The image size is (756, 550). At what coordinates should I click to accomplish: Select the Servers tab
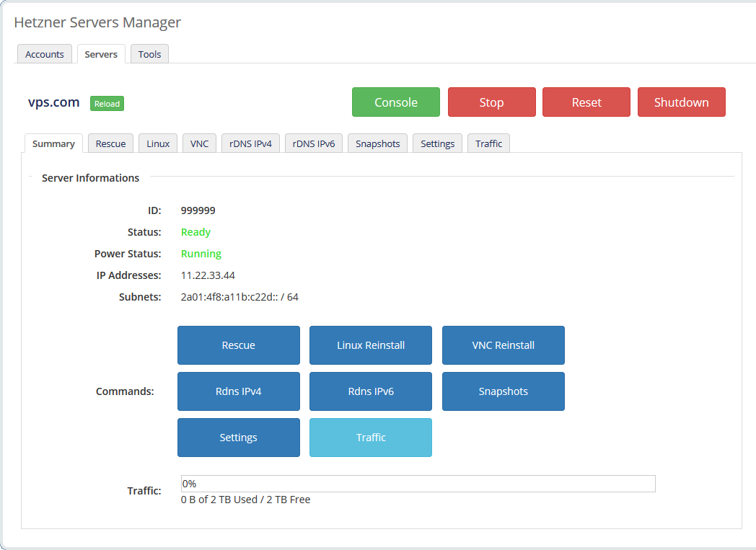(x=101, y=53)
